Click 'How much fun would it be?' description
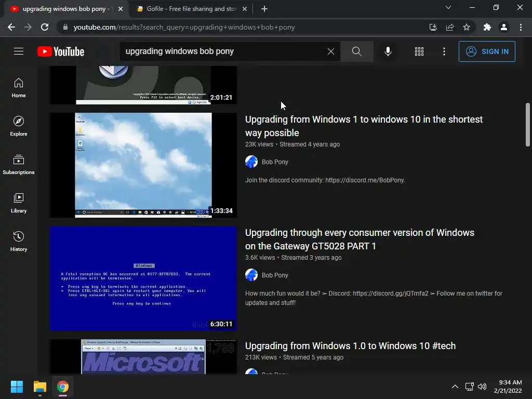The height and width of the screenshot is (399, 532). [374, 298]
